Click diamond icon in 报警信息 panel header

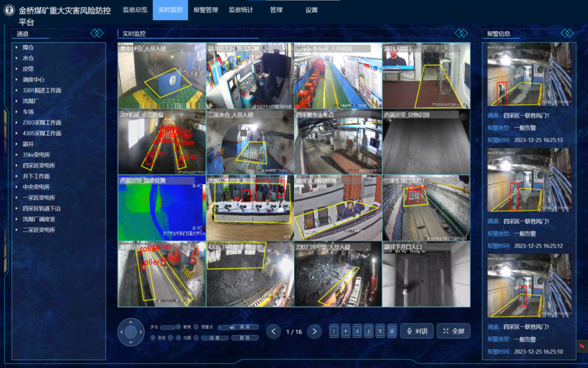tap(567, 33)
